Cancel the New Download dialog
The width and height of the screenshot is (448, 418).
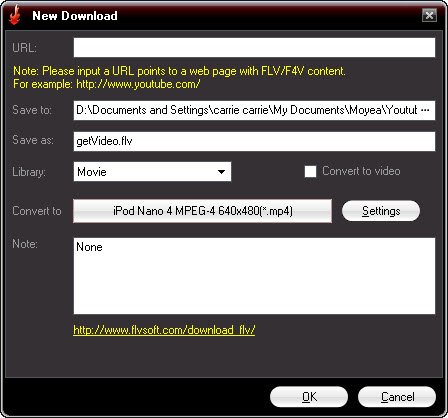pos(397,397)
